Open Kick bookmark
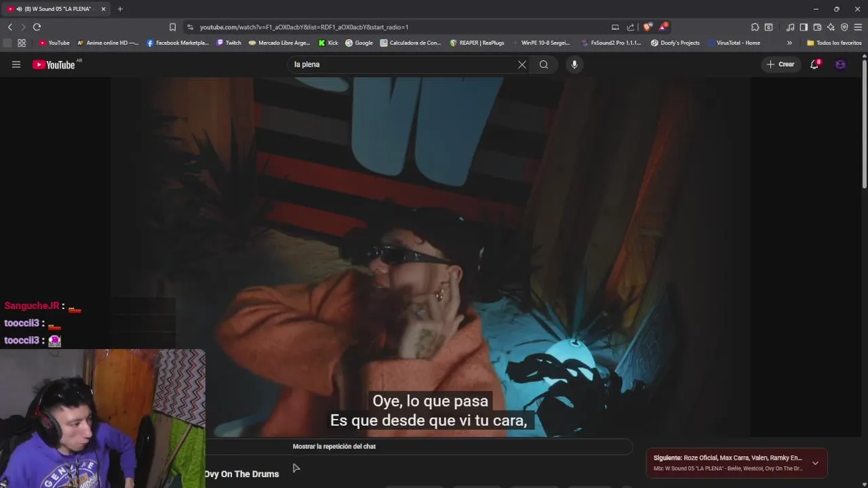Image resolution: width=868 pixels, height=488 pixels. [328, 43]
